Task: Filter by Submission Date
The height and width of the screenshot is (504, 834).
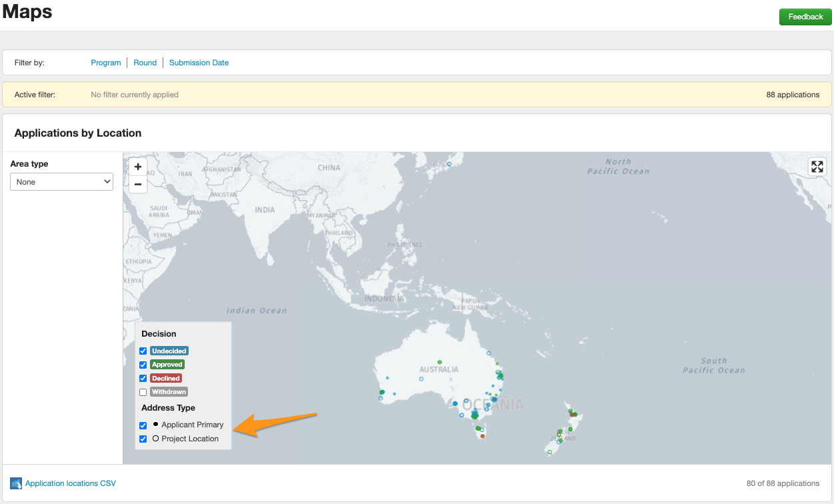Action: (x=199, y=63)
